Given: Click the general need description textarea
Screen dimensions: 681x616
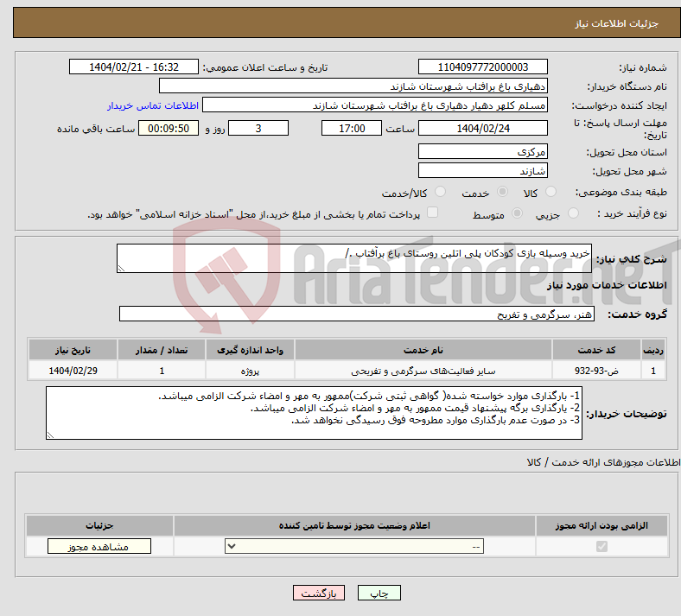Looking at the screenshot, I should [354, 258].
